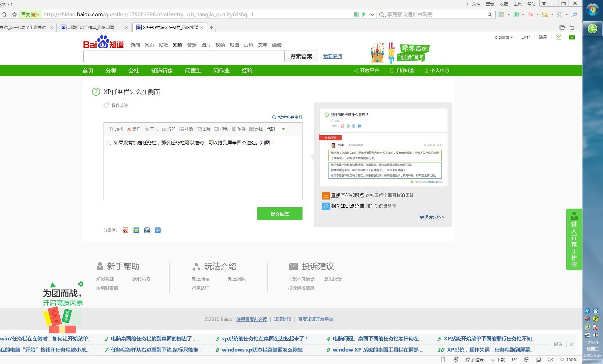
Task: Attach a file via the 附件 icon
Action: 239,129
